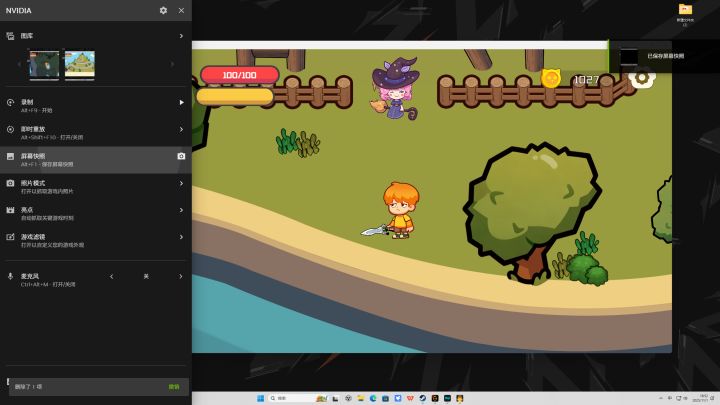720x405 pixels.
Task: Click the green undo link in the deletion notice
Action: 174,387
